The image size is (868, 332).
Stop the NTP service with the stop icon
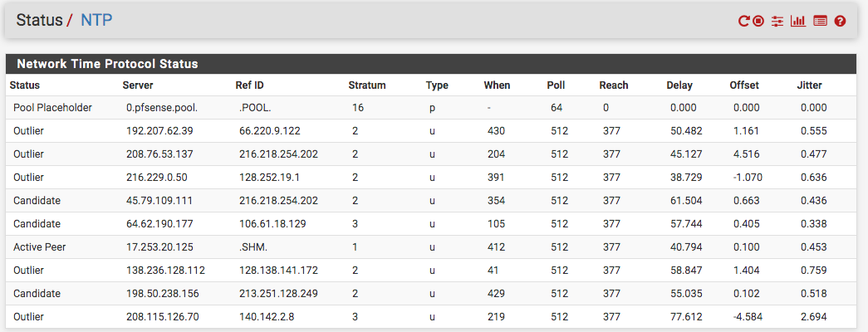pos(758,21)
